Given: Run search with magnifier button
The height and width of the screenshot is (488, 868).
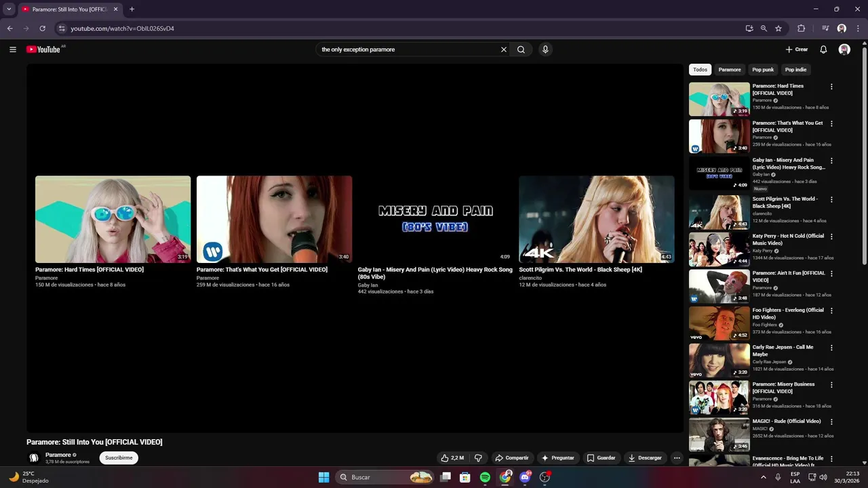Looking at the screenshot, I should 521,49.
